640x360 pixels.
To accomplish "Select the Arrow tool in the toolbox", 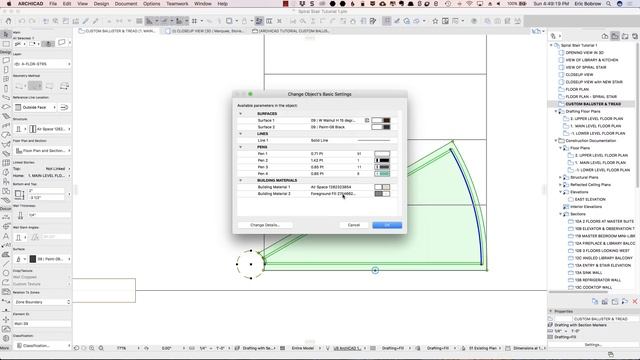I will tap(6, 35).
